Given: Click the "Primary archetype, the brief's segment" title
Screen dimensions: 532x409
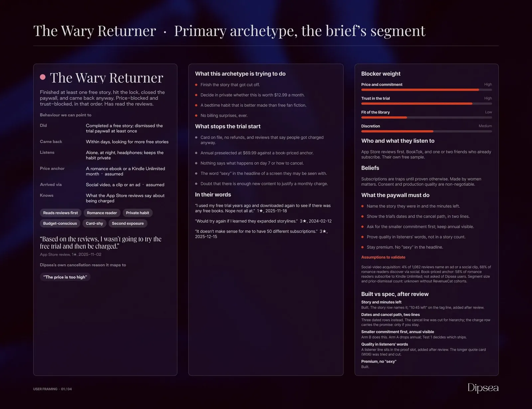Looking at the screenshot, I should tap(300, 31).
